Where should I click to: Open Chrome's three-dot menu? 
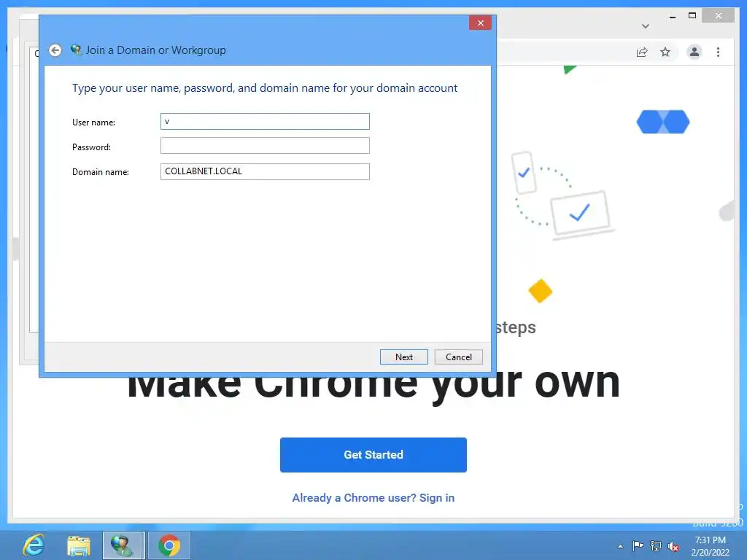tap(718, 52)
